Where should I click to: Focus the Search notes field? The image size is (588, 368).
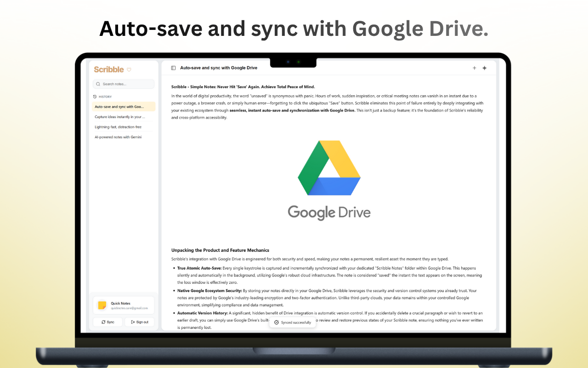(x=126, y=84)
